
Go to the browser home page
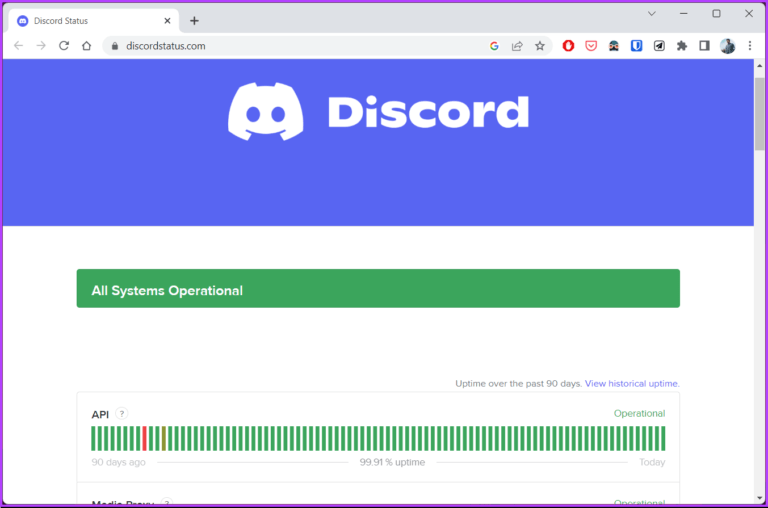87,46
